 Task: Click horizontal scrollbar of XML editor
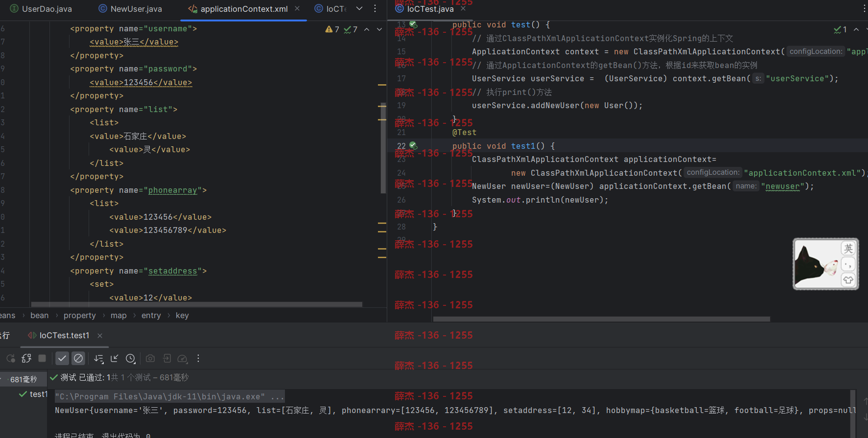(x=196, y=304)
